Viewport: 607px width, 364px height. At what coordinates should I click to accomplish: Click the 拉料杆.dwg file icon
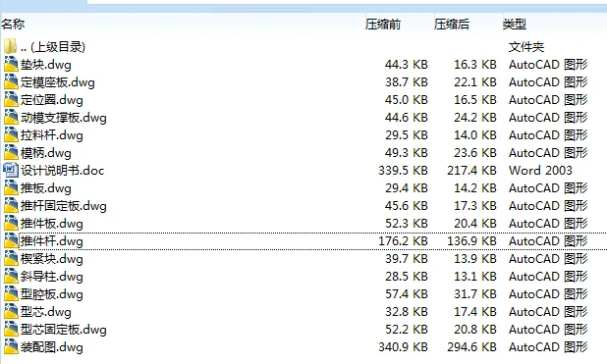point(11,135)
